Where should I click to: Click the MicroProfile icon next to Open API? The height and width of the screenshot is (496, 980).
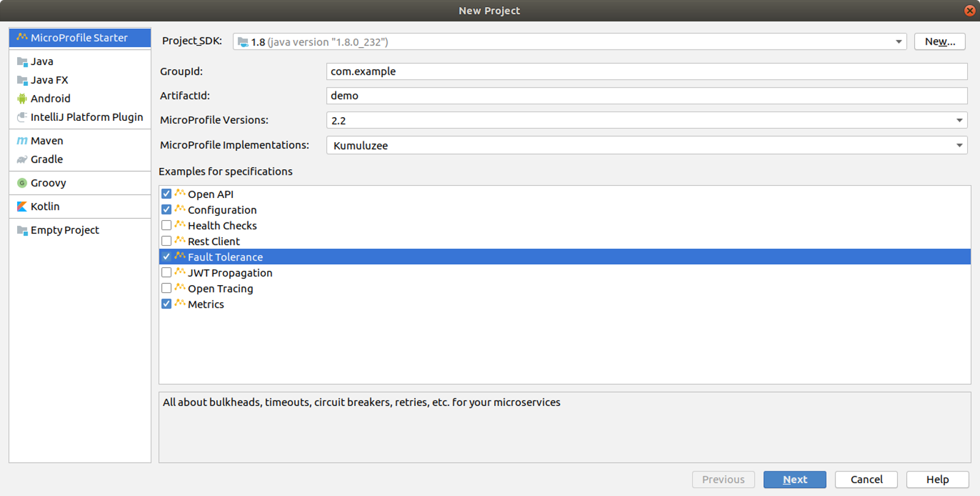pyautogui.click(x=180, y=194)
